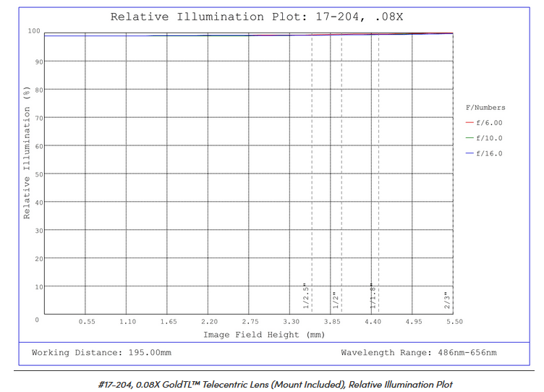Click the 2.75 tick on x-axis

(x=250, y=321)
